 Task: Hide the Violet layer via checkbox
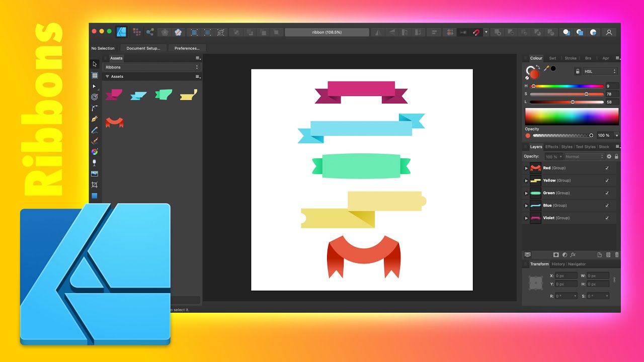tap(607, 218)
